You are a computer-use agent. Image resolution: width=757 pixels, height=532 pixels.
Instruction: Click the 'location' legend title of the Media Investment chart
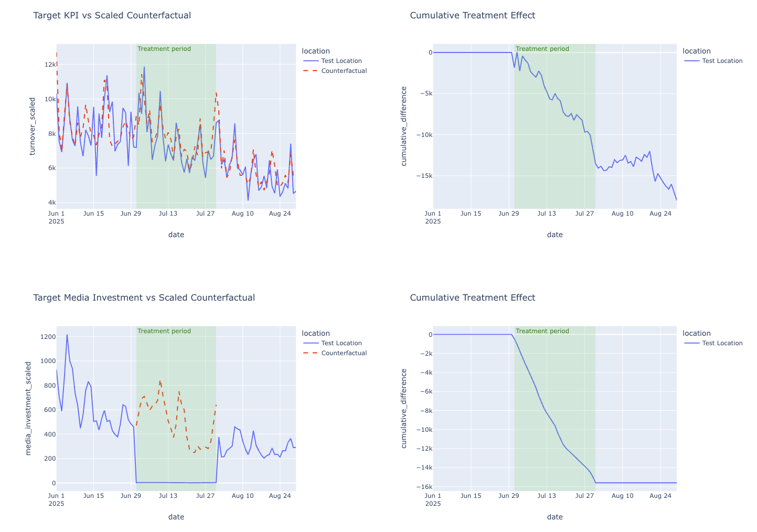click(316, 333)
